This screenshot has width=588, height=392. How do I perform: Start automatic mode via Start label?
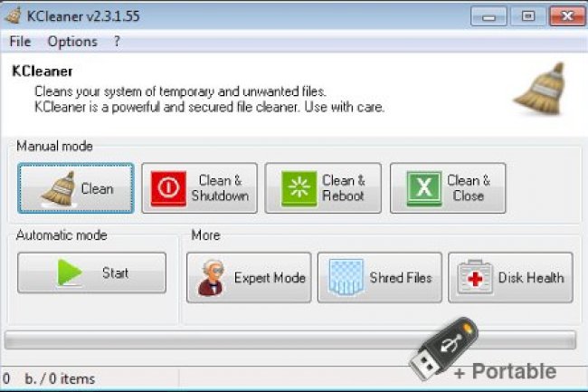(115, 272)
